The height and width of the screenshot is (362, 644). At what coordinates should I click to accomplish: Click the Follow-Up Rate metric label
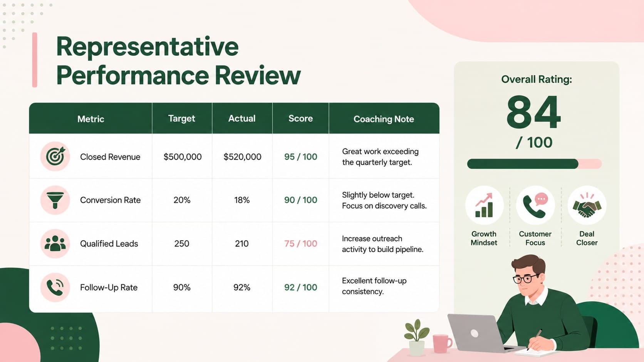(109, 287)
